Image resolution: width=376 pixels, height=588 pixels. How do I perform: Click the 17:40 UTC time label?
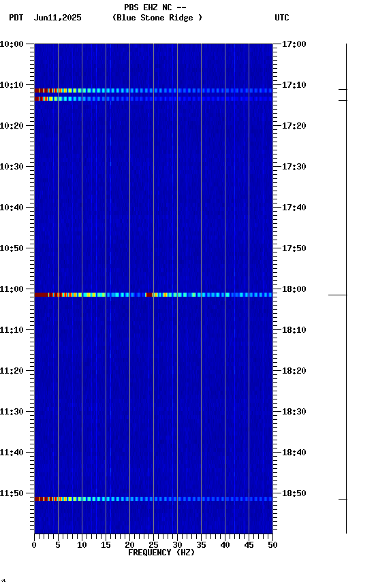[x=294, y=208]
